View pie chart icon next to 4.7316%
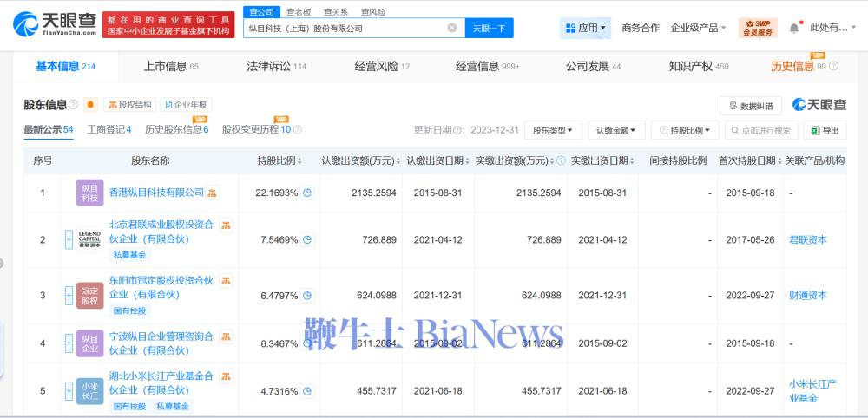The width and height of the screenshot is (868, 418). point(308,391)
